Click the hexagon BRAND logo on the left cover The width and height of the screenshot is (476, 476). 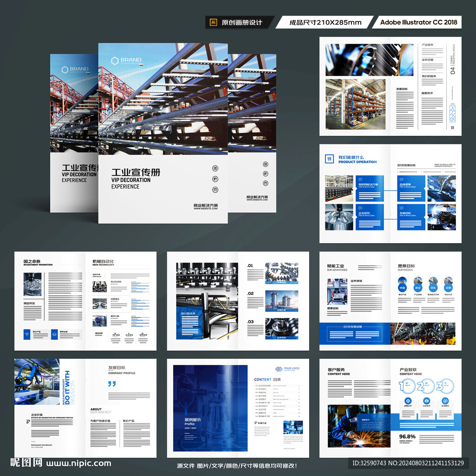[75, 70]
